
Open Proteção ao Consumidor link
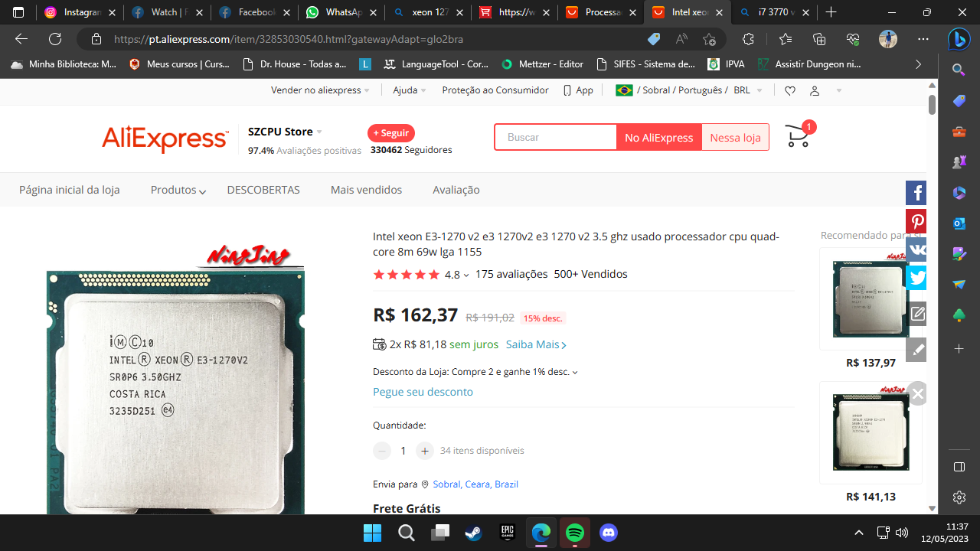point(495,90)
